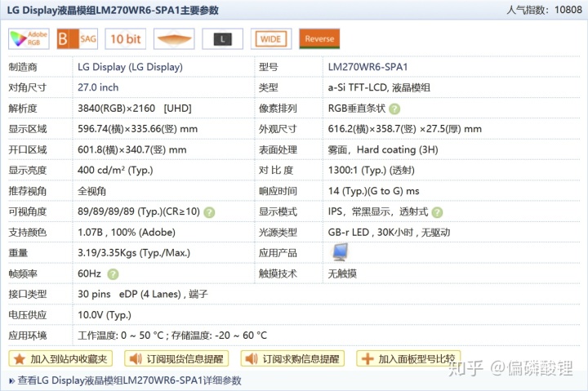
Task: Click the 616.2(横)×358.7(竖) ×27.5(厚) mm value
Action: (404, 129)
